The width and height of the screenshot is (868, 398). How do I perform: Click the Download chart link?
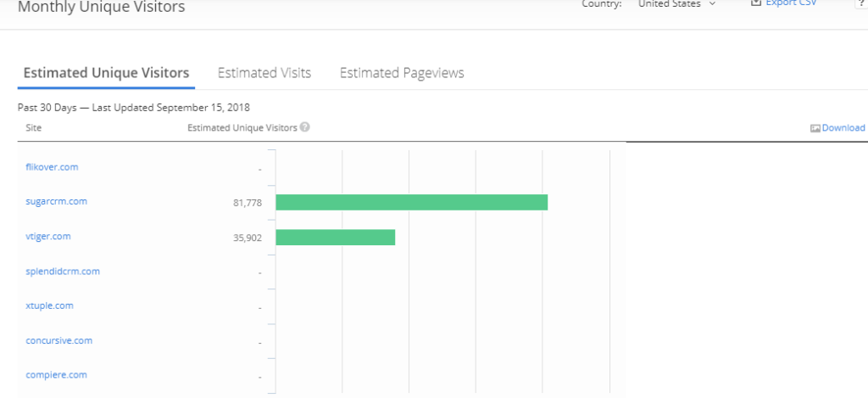coord(843,128)
